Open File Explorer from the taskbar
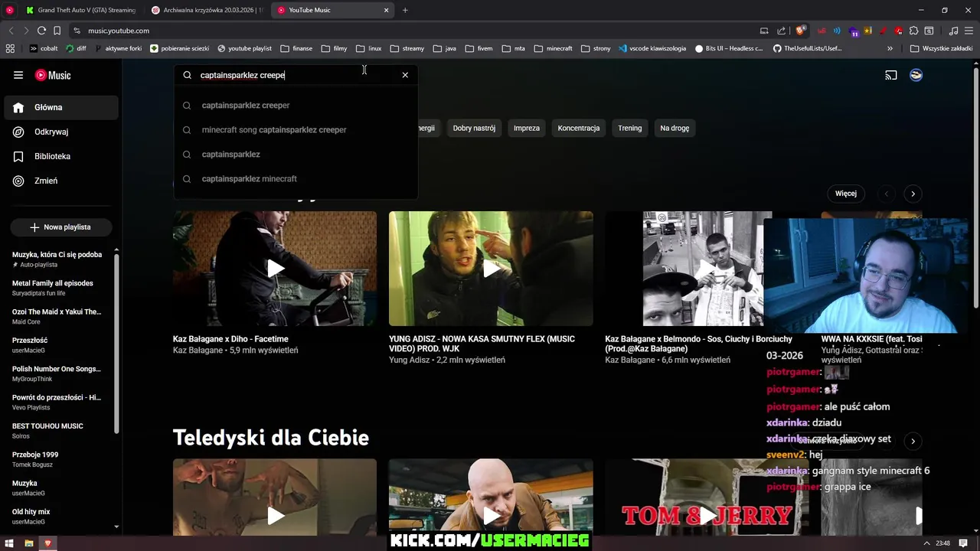This screenshot has width=980, height=551. [29, 543]
